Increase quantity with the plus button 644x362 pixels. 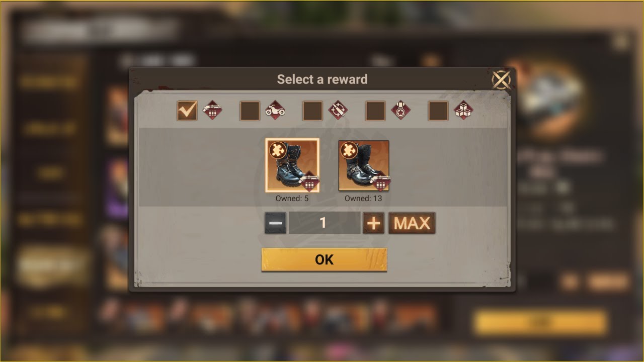(373, 223)
